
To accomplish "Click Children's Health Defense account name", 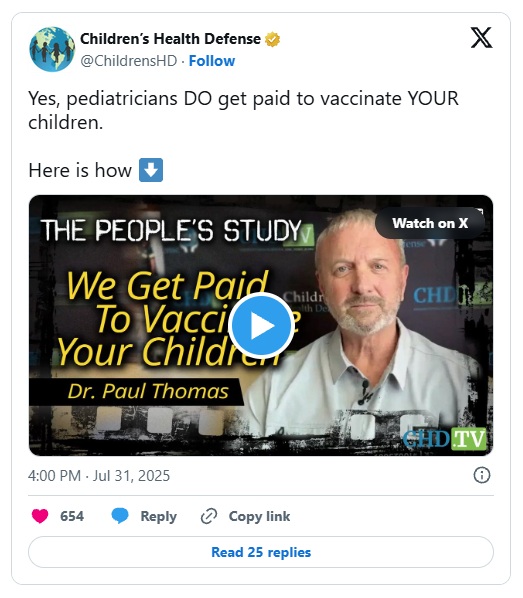I will point(170,39).
